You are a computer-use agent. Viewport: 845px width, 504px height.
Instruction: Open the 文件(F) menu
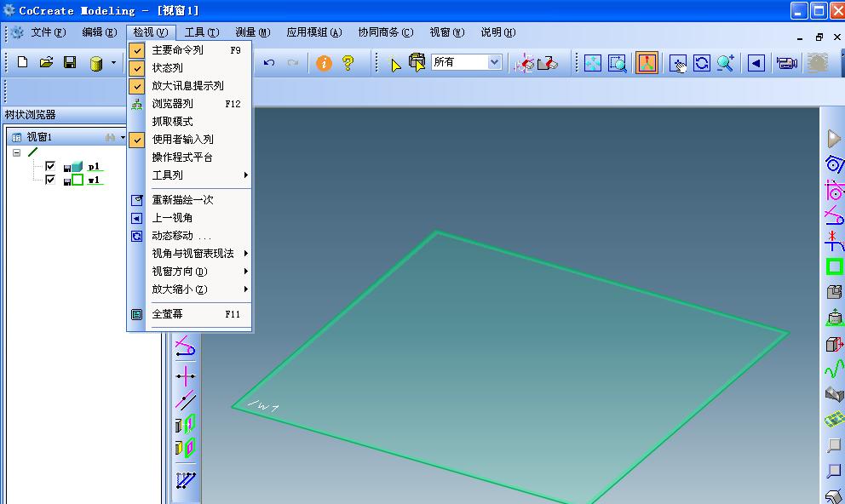pos(48,32)
